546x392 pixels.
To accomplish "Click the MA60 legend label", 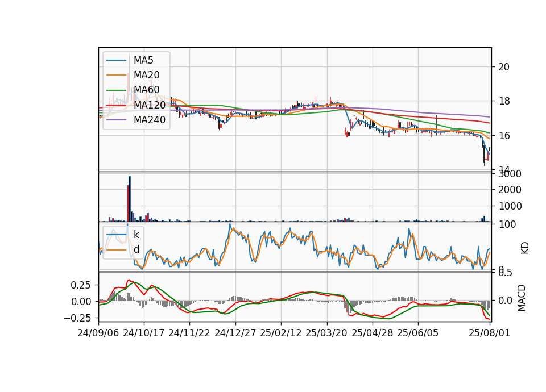I will (146, 90).
